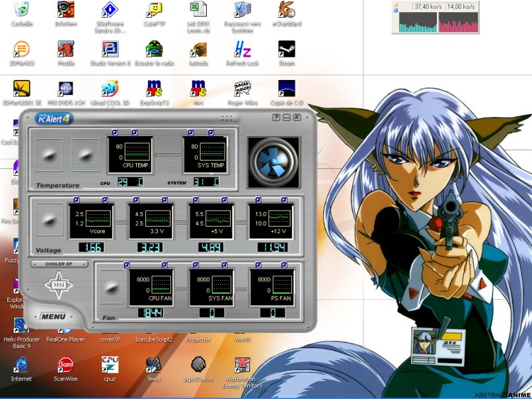Image resolution: width=532 pixels, height=399 pixels.
Task: Click the SYS FAN speed graph display
Action: [x=211, y=287]
